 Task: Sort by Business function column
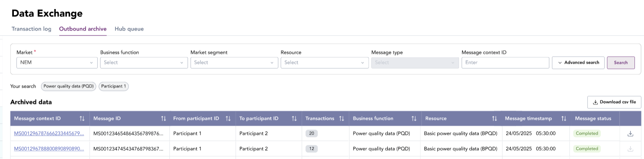pyautogui.click(x=414, y=118)
